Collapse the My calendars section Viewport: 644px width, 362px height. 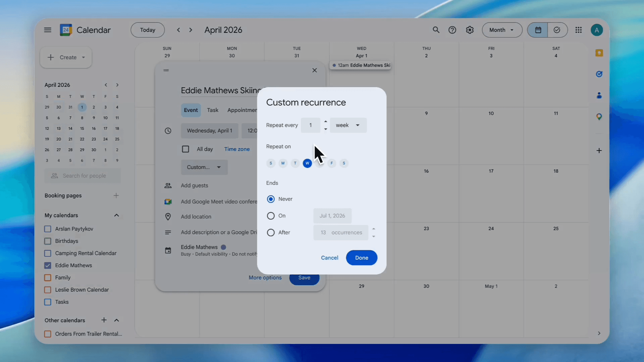116,215
